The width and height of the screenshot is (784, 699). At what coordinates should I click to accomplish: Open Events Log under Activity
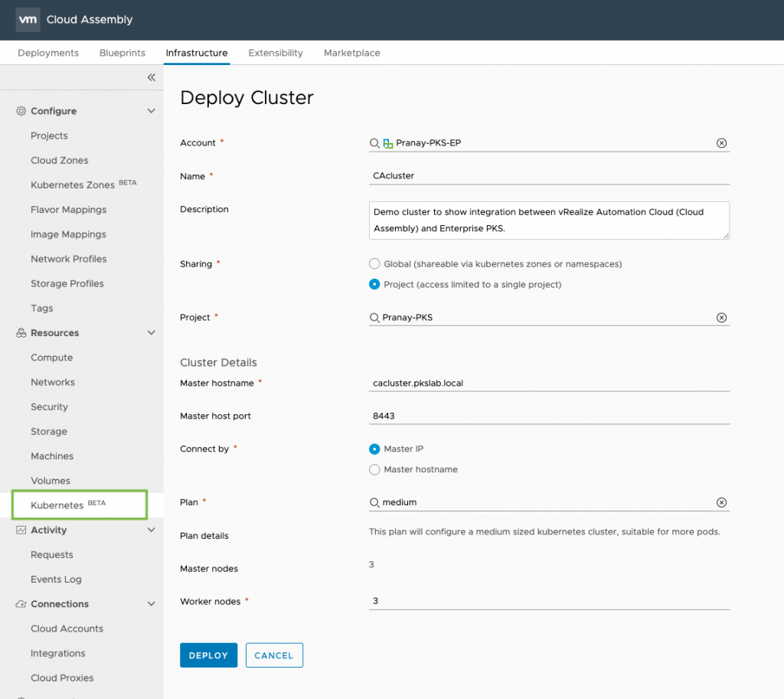click(56, 580)
